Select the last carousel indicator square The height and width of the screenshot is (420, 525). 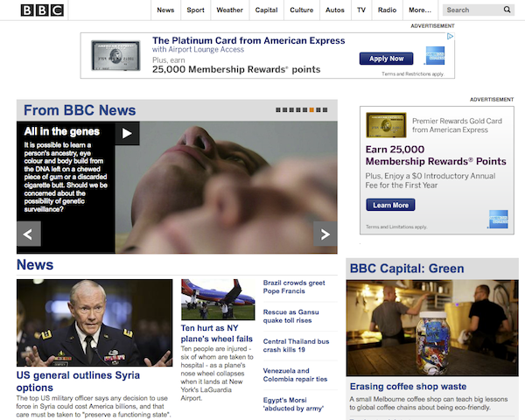325,110
